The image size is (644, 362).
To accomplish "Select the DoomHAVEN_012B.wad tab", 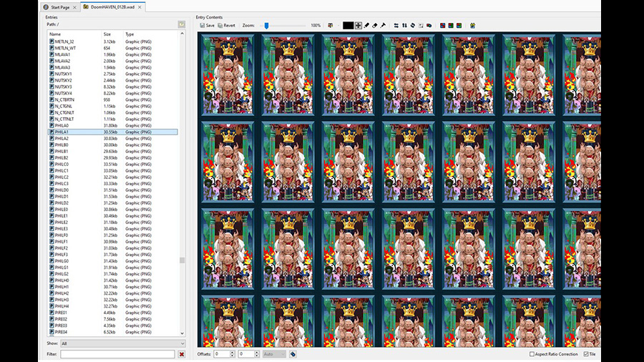I will coord(112,7).
